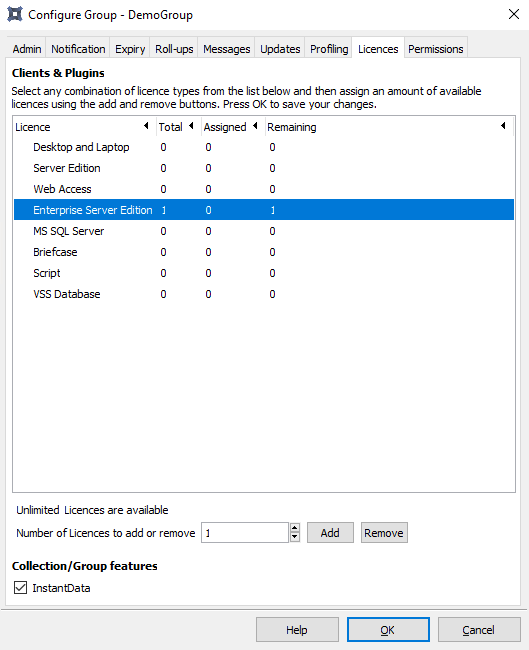Select the VSS Database licence row

(264, 294)
